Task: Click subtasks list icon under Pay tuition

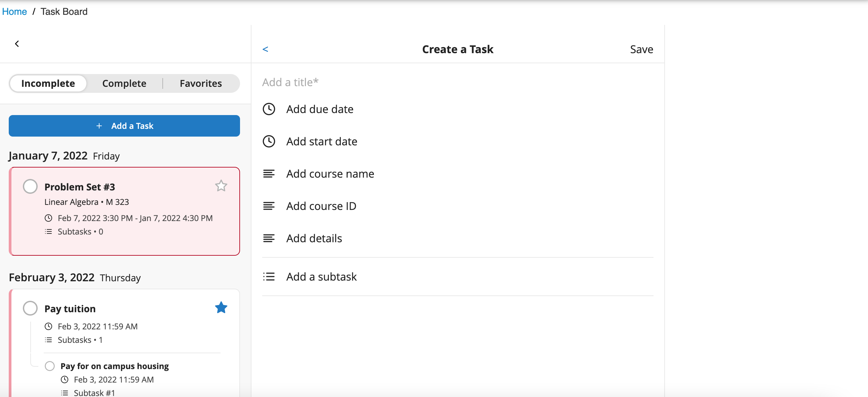Action: coord(48,340)
